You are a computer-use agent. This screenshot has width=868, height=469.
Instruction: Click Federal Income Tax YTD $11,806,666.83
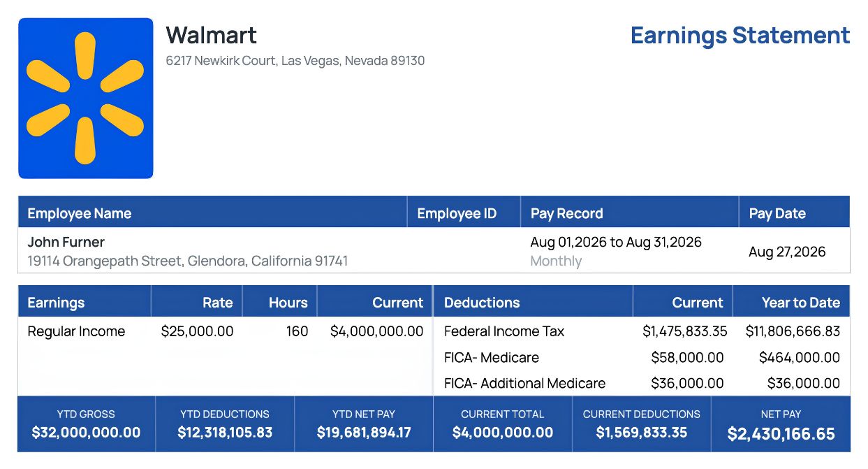[793, 331]
